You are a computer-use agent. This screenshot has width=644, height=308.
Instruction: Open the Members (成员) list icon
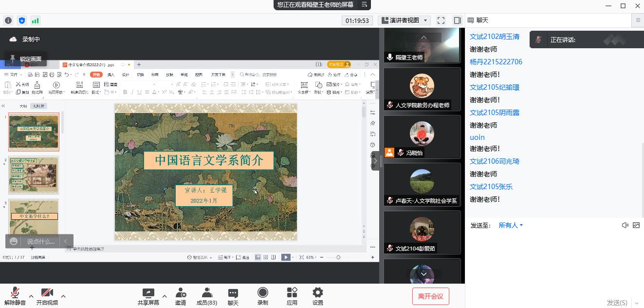coord(207,293)
